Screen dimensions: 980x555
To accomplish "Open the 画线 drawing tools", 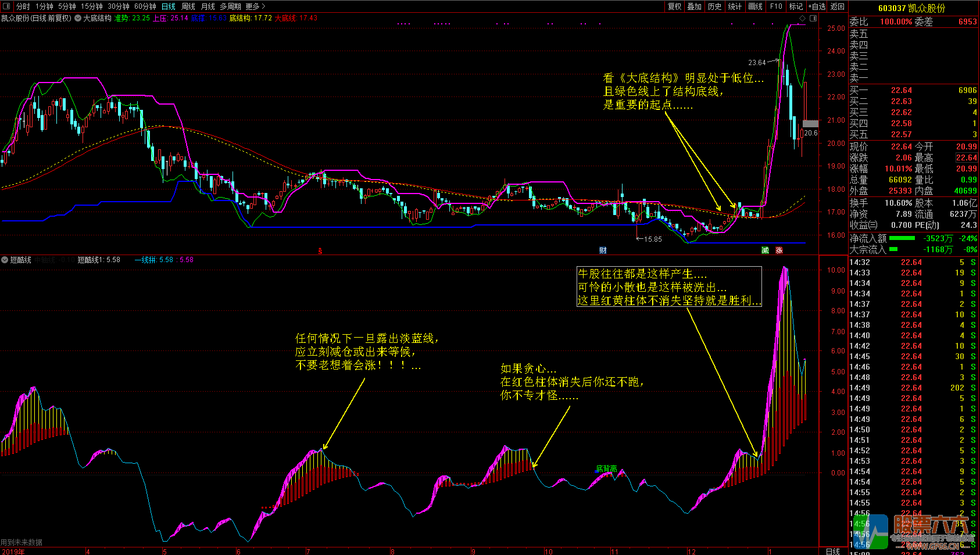I will [755, 6].
